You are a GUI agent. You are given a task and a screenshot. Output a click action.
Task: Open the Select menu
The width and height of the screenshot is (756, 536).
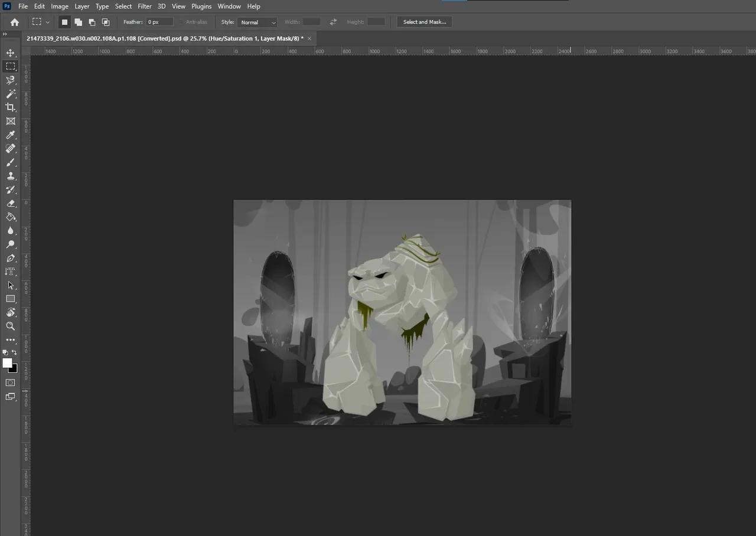[123, 6]
